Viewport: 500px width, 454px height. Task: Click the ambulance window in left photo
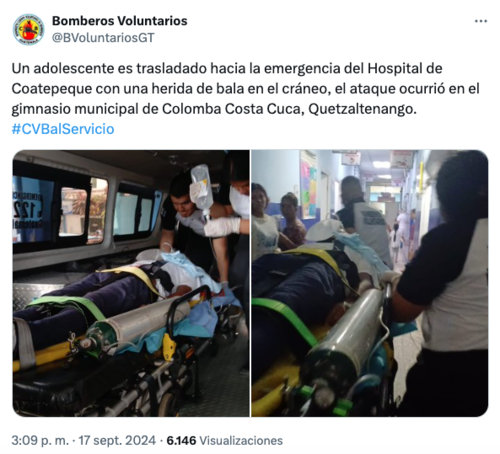click(83, 212)
